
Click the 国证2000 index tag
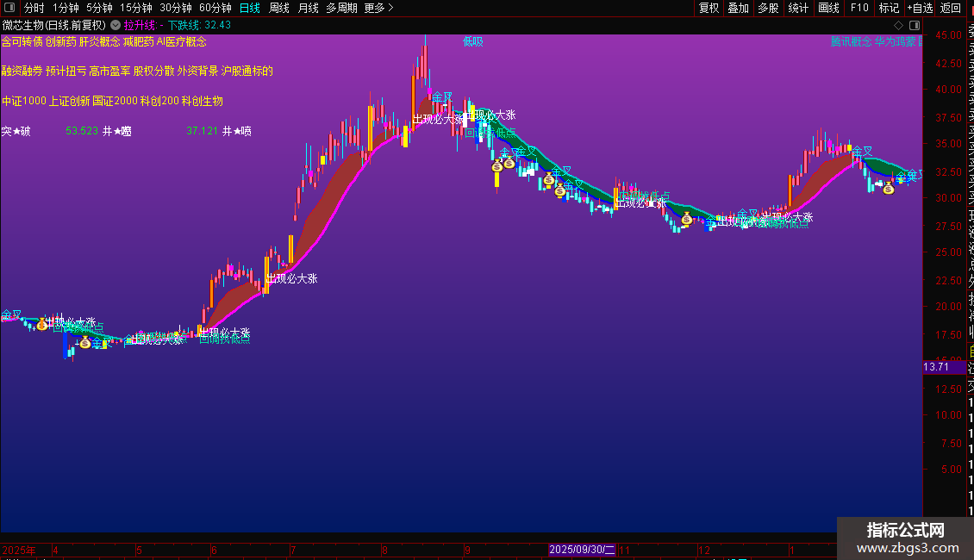coord(115,101)
